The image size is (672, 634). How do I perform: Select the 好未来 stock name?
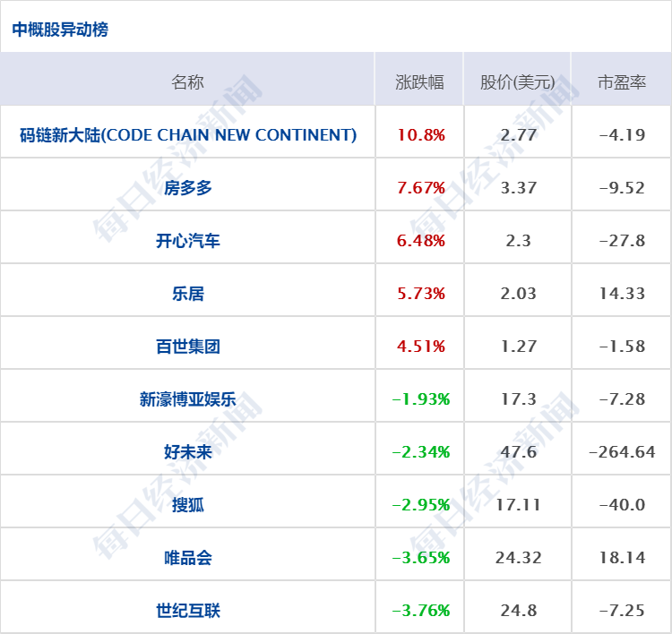tap(188, 452)
